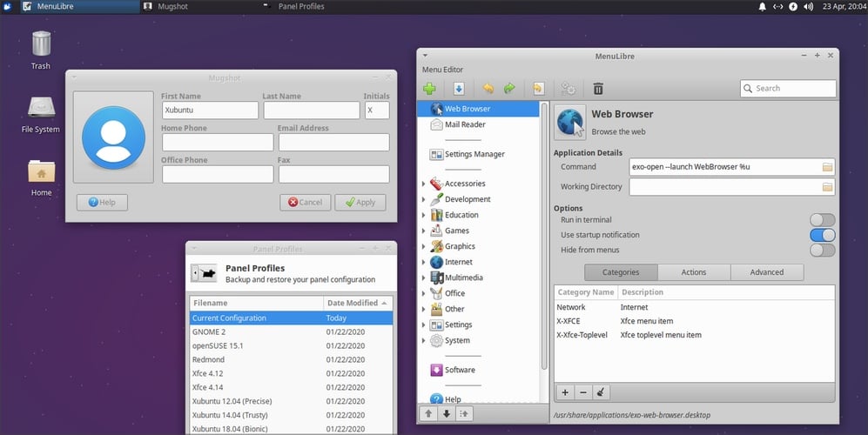Click the menu tree vertical scrollbar

[544, 235]
